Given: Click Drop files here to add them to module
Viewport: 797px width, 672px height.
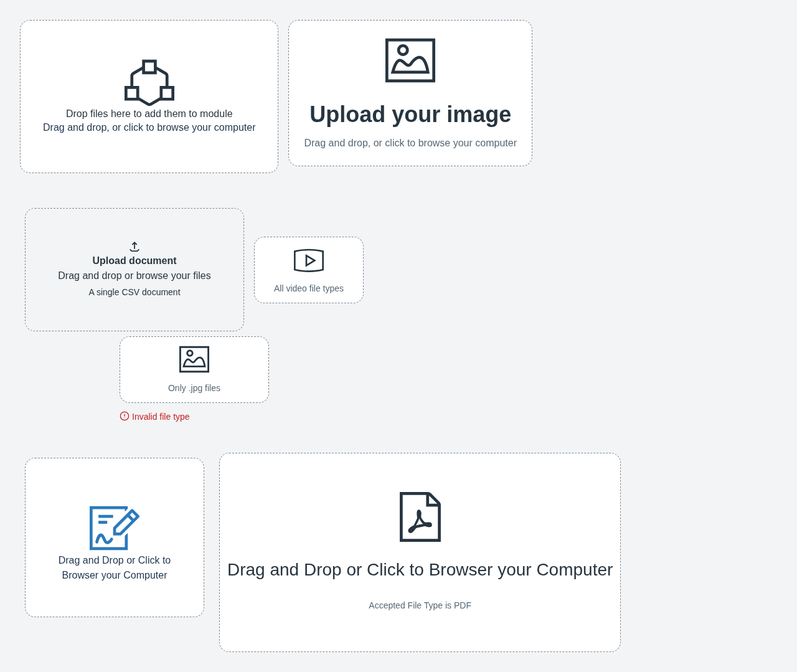Looking at the screenshot, I should click(x=149, y=114).
